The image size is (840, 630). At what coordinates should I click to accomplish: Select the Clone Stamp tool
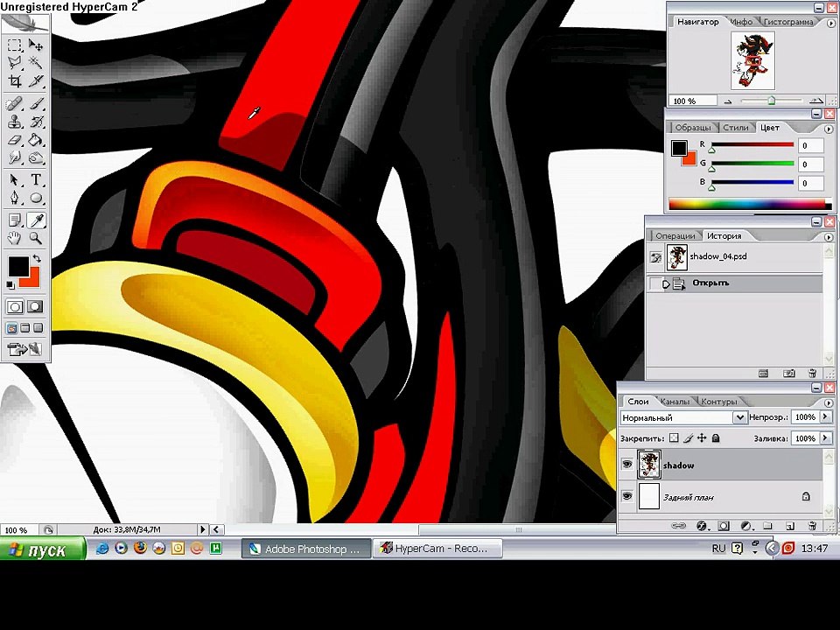tap(15, 122)
